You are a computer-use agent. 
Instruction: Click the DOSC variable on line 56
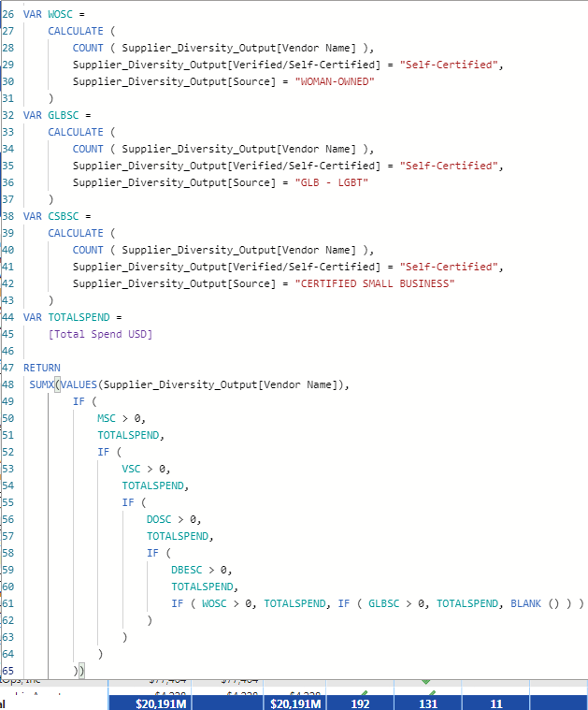[x=159, y=519]
